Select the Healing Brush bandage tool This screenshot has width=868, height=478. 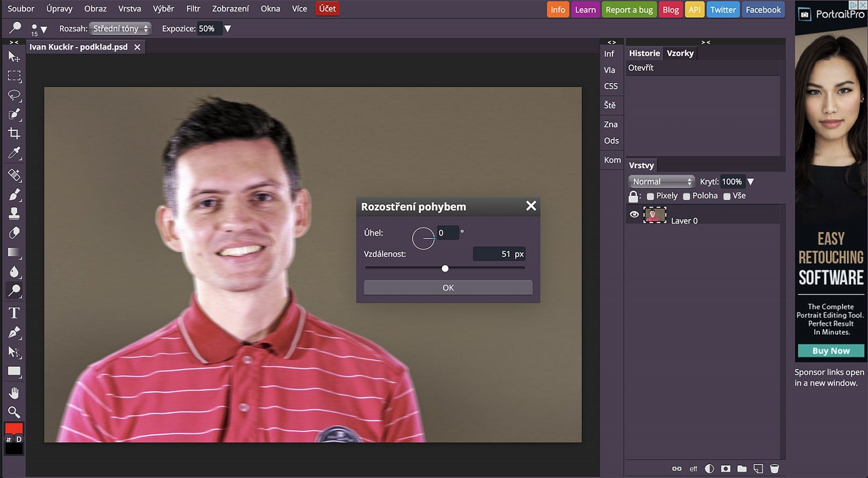point(14,175)
